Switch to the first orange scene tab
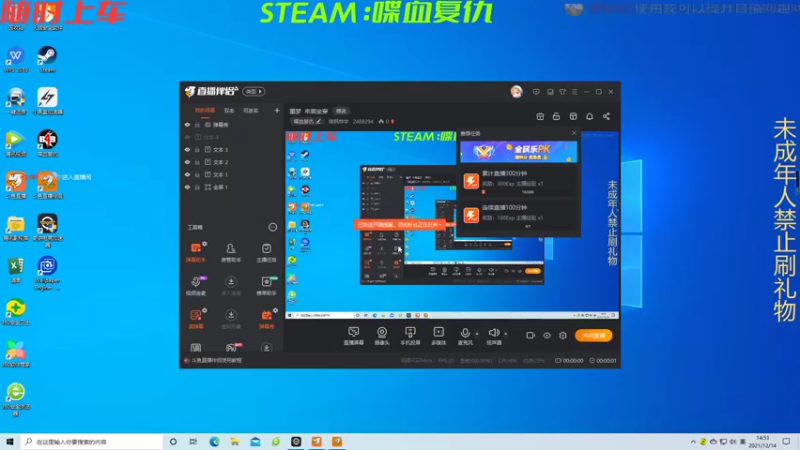800x450 pixels. pyautogui.click(x=205, y=110)
